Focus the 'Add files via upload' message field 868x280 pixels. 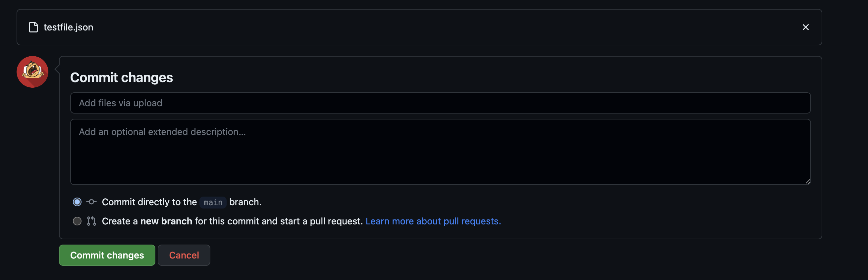pyautogui.click(x=440, y=103)
